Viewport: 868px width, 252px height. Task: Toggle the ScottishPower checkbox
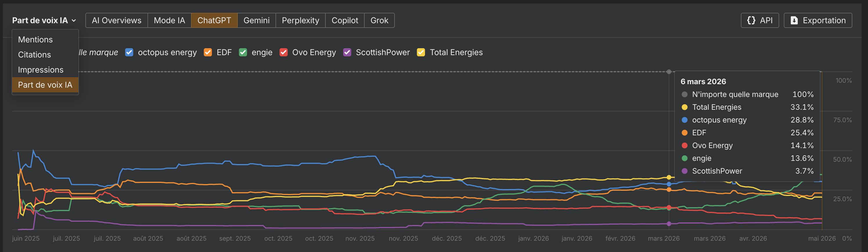point(347,53)
